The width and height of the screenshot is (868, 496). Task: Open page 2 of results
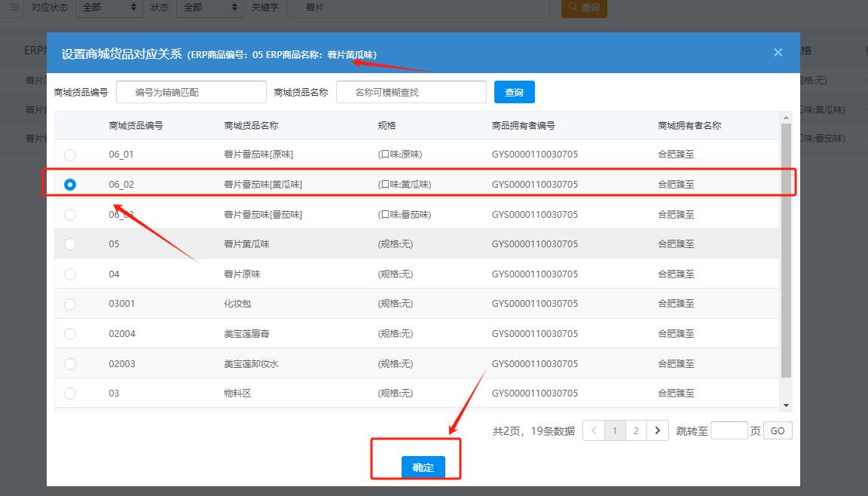click(636, 430)
